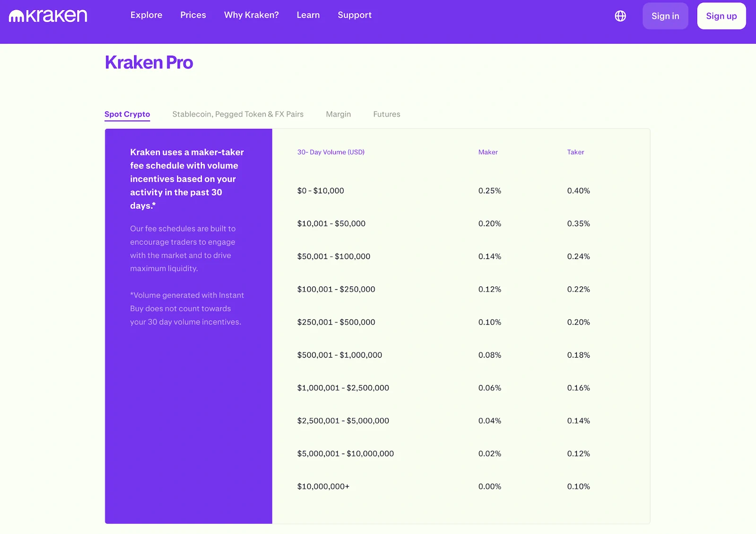Open the Explore navigation menu
756x534 pixels.
pos(146,15)
